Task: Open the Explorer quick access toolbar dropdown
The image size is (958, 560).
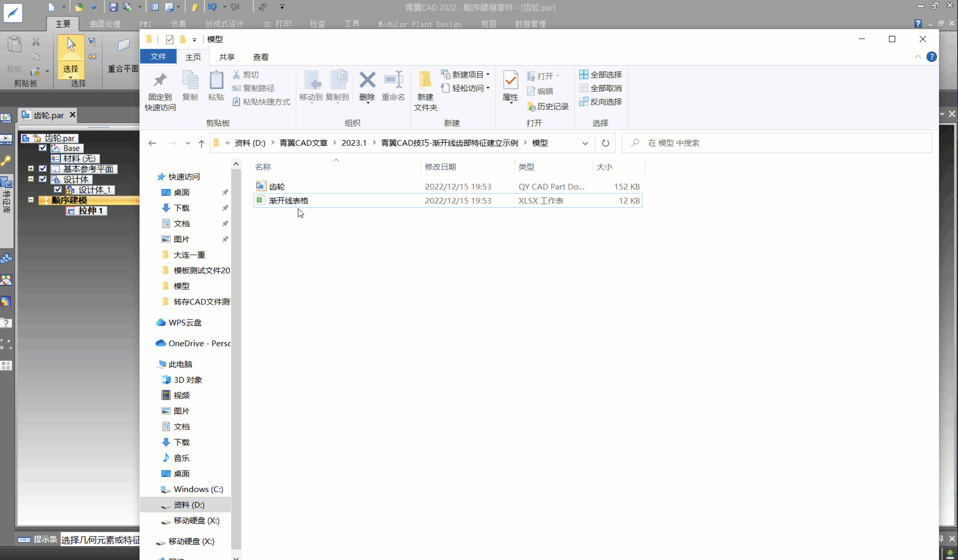Action: click(x=195, y=40)
